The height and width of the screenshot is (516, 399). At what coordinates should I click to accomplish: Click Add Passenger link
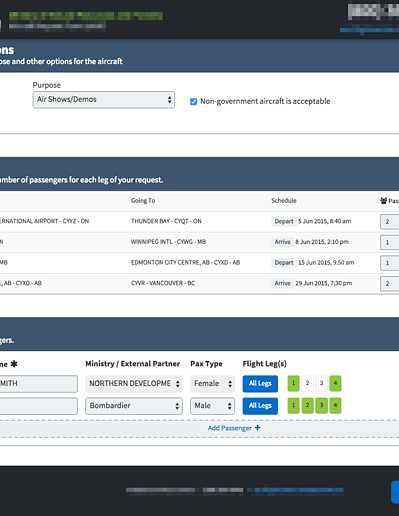click(234, 428)
